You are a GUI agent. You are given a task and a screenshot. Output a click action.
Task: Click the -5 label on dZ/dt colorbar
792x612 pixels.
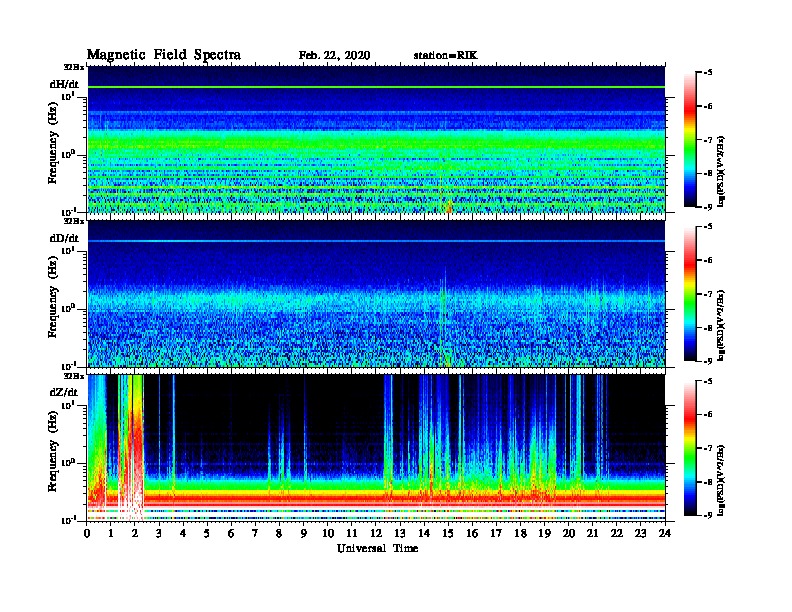pos(708,381)
